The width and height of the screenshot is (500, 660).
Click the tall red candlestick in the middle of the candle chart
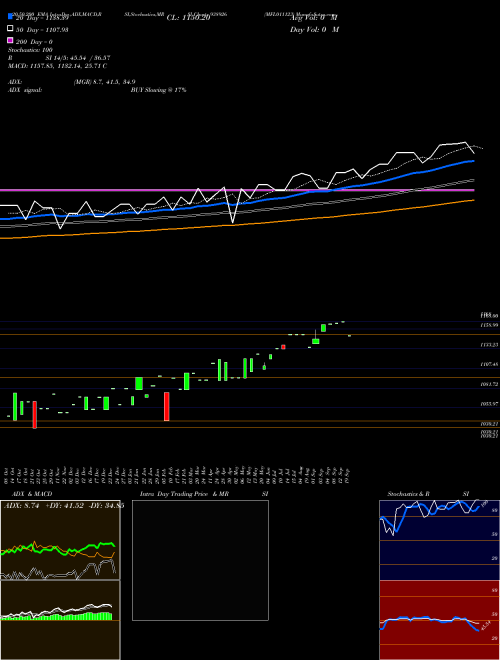tap(167, 406)
